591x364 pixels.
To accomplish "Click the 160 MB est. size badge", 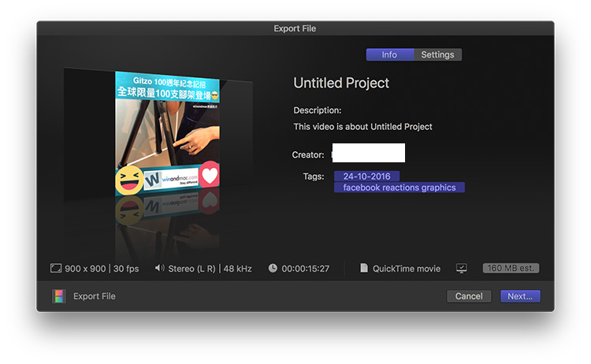I will pos(511,269).
